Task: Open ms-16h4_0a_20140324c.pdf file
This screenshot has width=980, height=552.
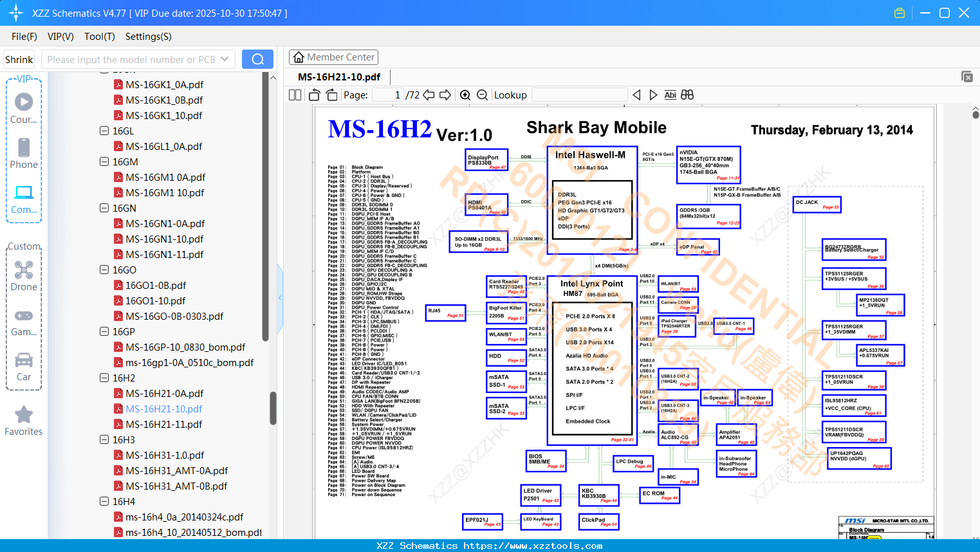Action: [185, 517]
